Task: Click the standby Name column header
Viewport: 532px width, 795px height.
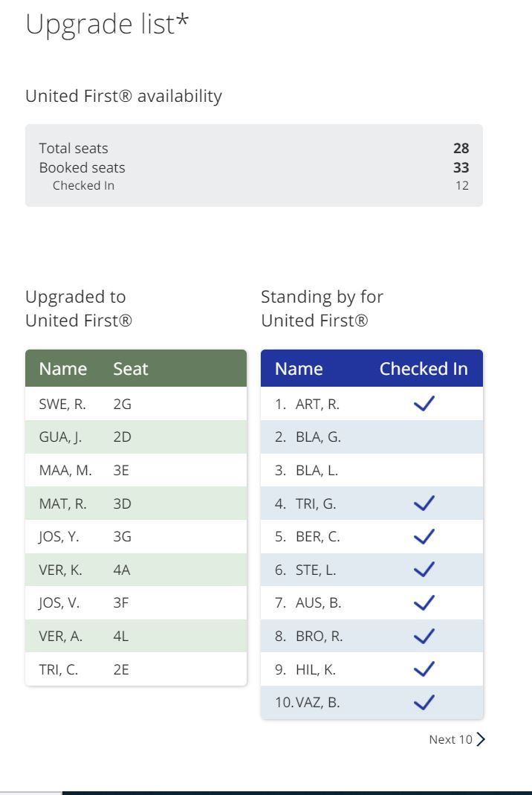Action: (299, 369)
